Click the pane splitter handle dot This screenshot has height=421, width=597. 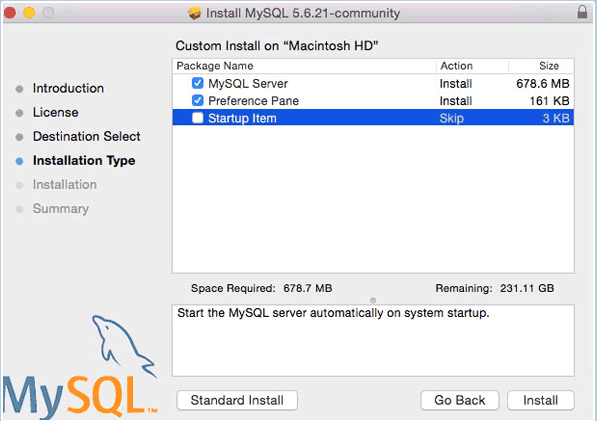tap(373, 300)
